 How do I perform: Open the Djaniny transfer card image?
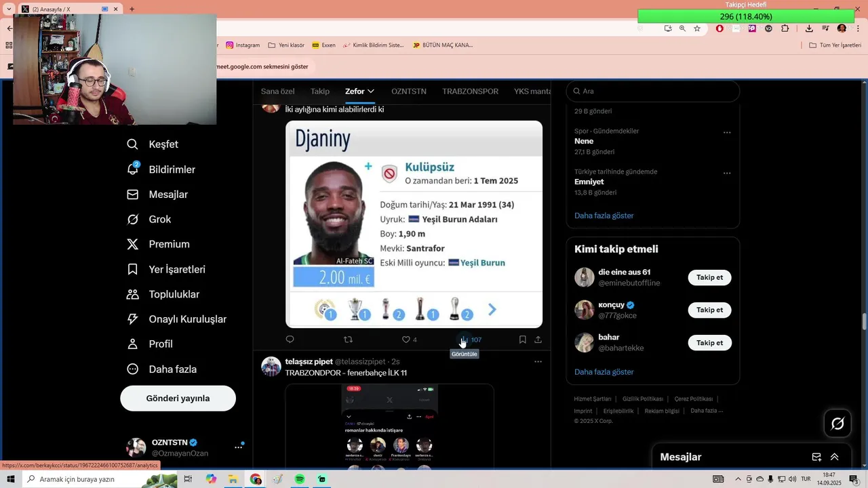(414, 224)
